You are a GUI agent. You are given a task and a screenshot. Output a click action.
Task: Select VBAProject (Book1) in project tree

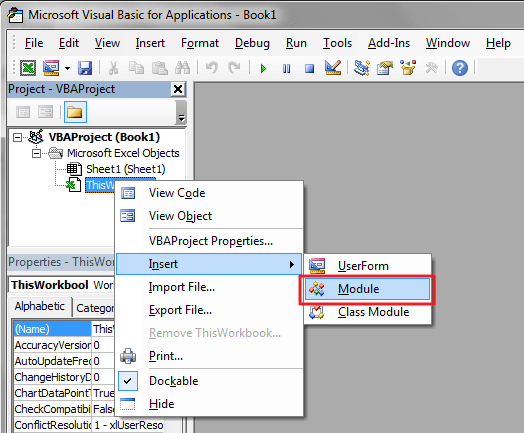pos(104,137)
